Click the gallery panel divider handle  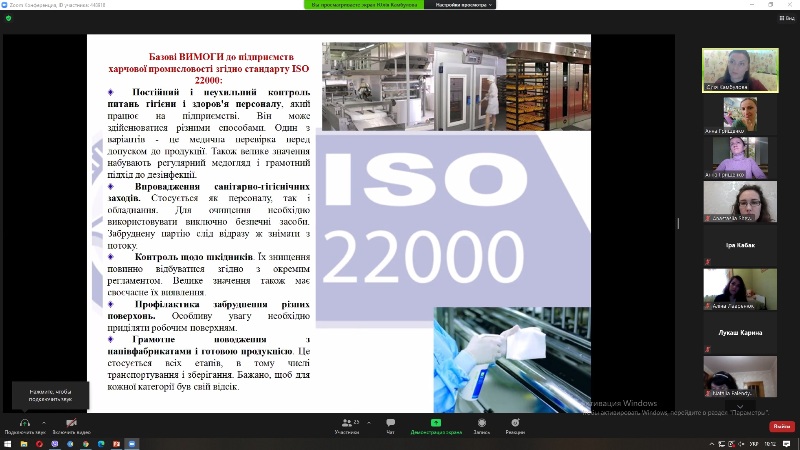pyautogui.click(x=678, y=223)
